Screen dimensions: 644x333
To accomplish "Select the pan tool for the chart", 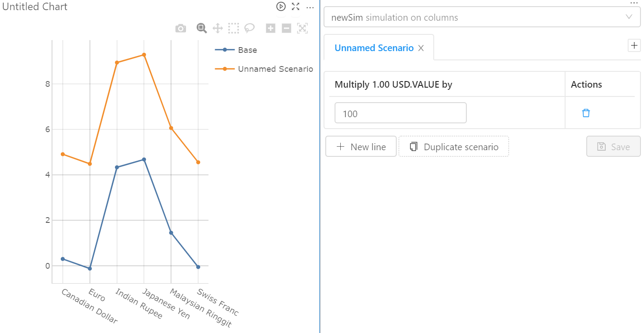I will (x=217, y=28).
